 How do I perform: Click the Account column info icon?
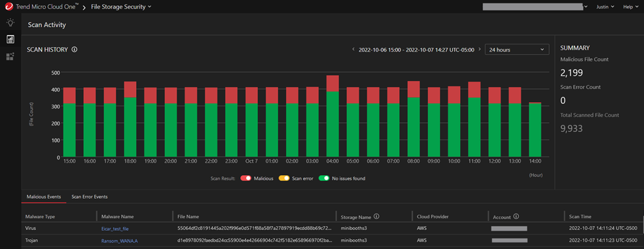516,216
